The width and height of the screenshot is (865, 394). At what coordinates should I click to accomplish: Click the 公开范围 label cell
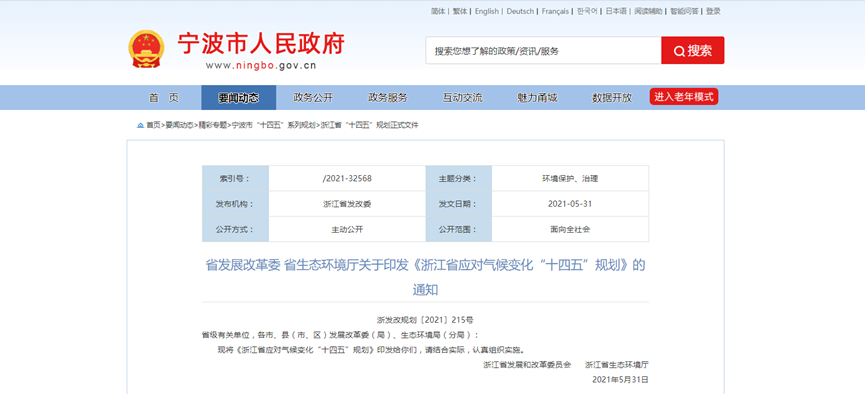click(458, 230)
